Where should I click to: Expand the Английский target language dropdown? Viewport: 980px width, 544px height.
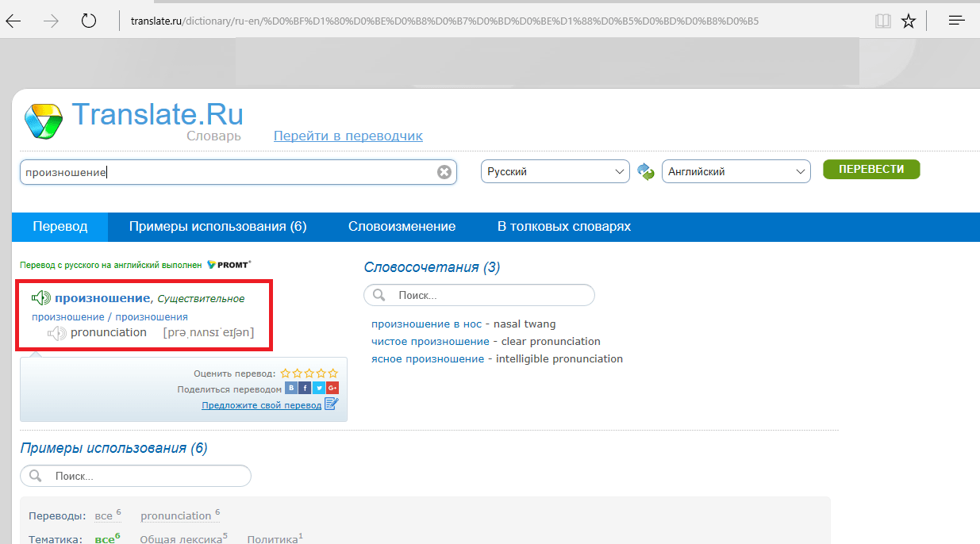[x=736, y=171]
